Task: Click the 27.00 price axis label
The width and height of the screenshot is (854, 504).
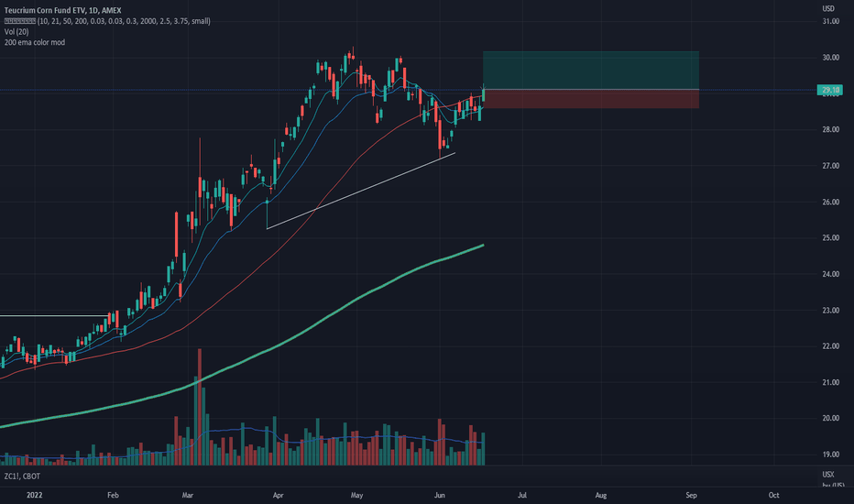Action: coord(830,166)
